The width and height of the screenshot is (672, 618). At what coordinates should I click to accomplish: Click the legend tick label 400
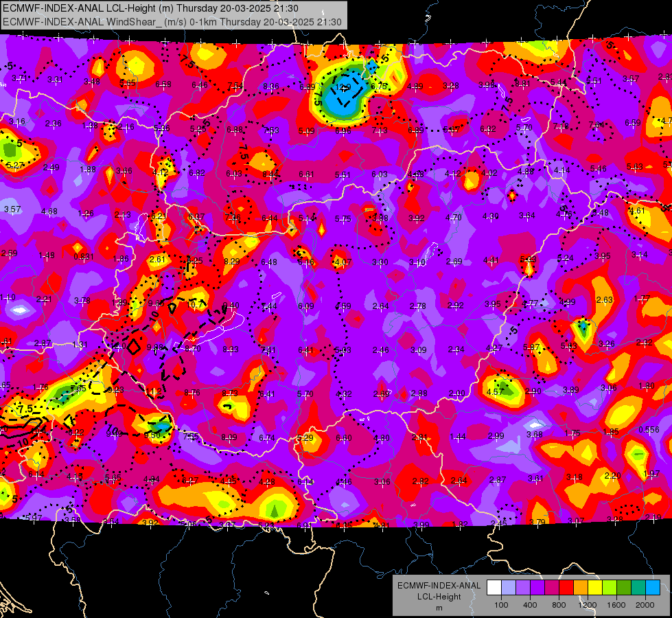(530, 605)
